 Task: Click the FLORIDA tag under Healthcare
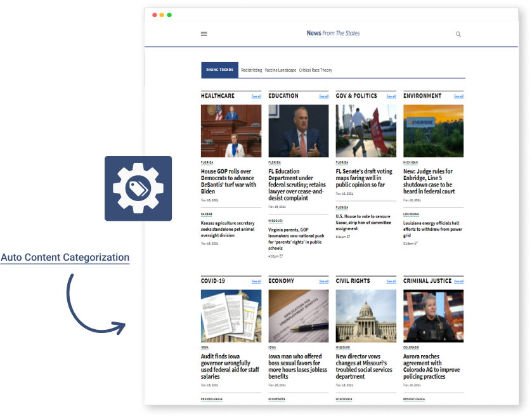206,162
